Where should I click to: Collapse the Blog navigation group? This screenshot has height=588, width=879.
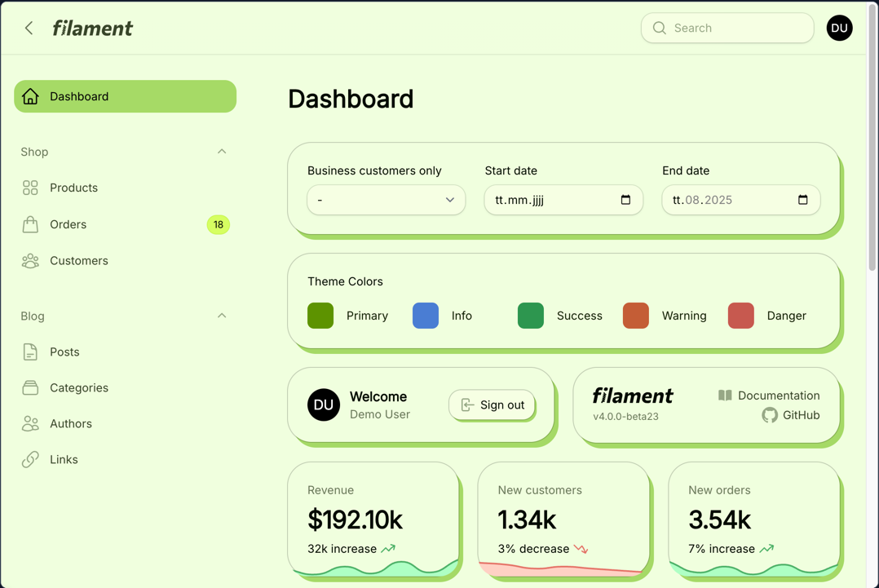pos(222,316)
